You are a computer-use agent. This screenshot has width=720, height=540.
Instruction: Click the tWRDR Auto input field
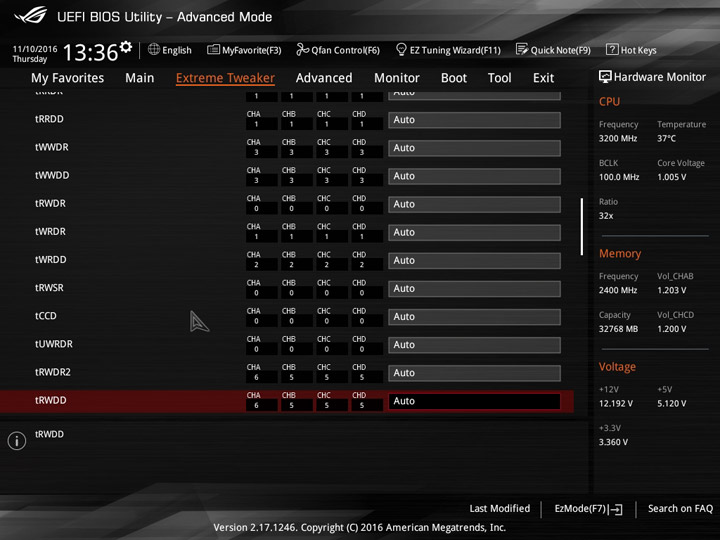point(474,232)
